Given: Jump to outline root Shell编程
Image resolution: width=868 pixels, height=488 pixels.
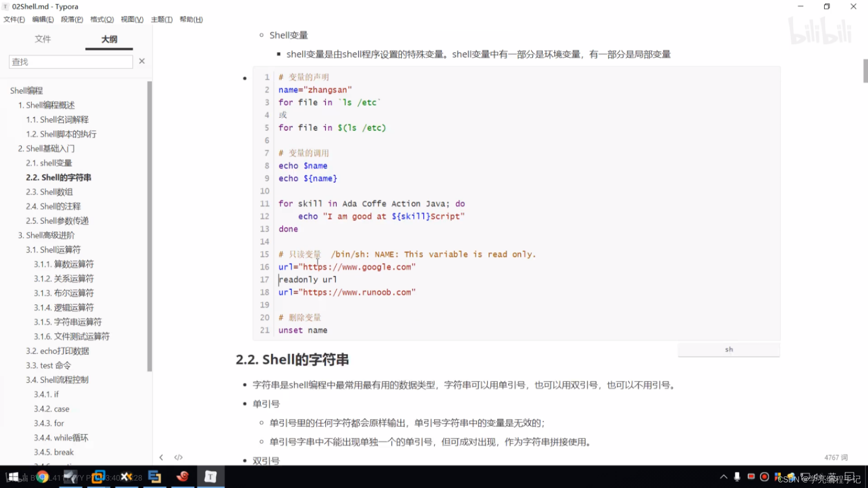Looking at the screenshot, I should pos(26,90).
